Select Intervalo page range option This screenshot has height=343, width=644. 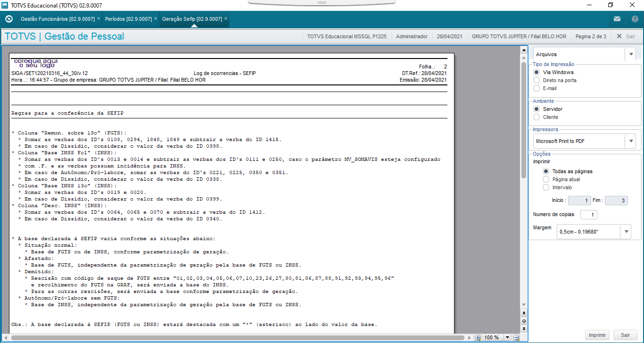coord(546,187)
